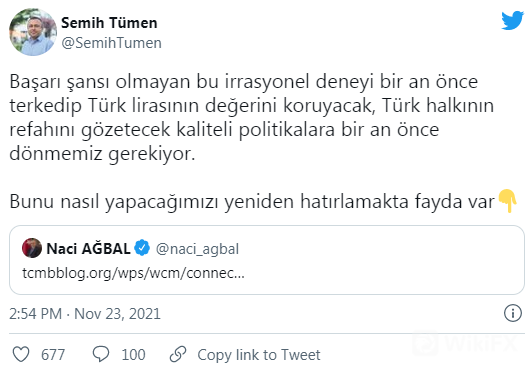Open the @SemihTumen handle
The width and height of the screenshot is (528, 371).
(111, 43)
